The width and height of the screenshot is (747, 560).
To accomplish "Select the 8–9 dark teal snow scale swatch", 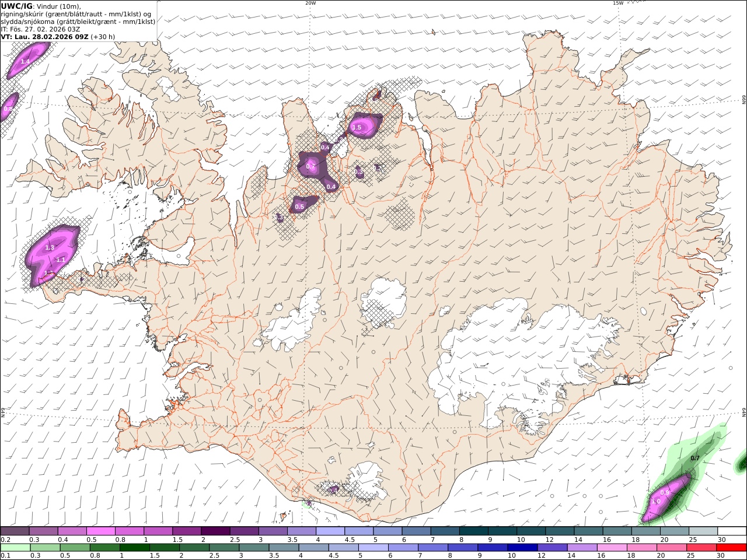I will tap(474, 531).
